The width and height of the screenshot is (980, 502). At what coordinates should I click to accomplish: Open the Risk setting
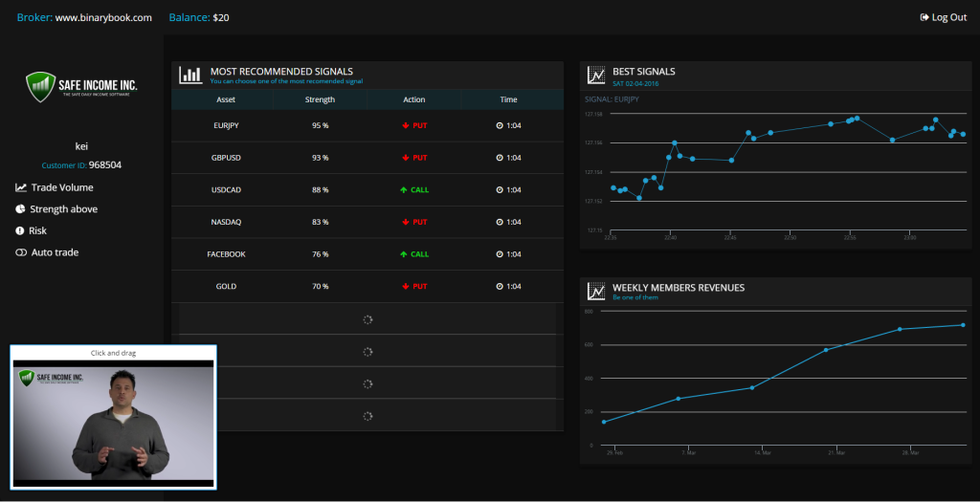point(31,230)
